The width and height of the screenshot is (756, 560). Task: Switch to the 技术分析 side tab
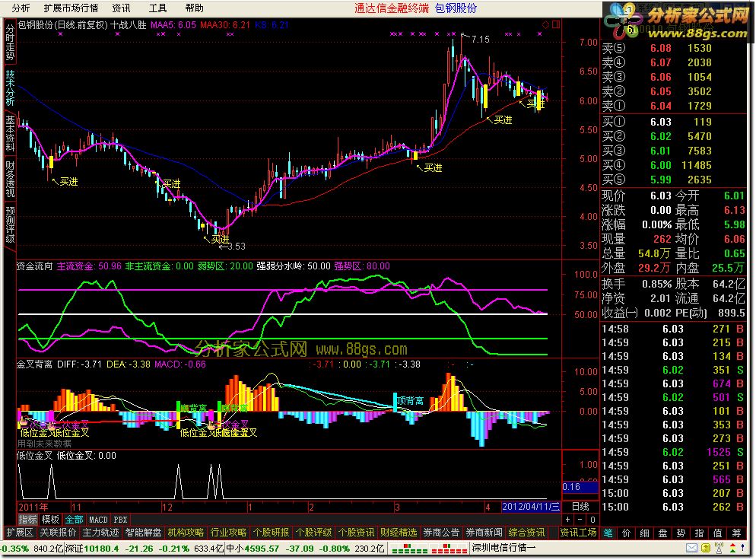(x=10, y=87)
